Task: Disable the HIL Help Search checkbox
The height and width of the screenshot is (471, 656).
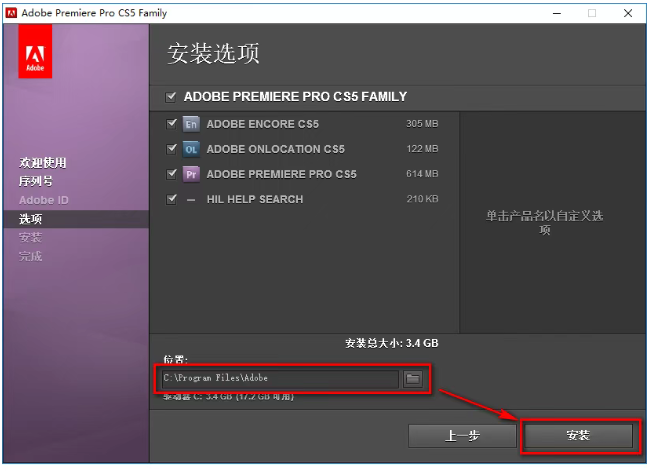Action: coord(172,199)
